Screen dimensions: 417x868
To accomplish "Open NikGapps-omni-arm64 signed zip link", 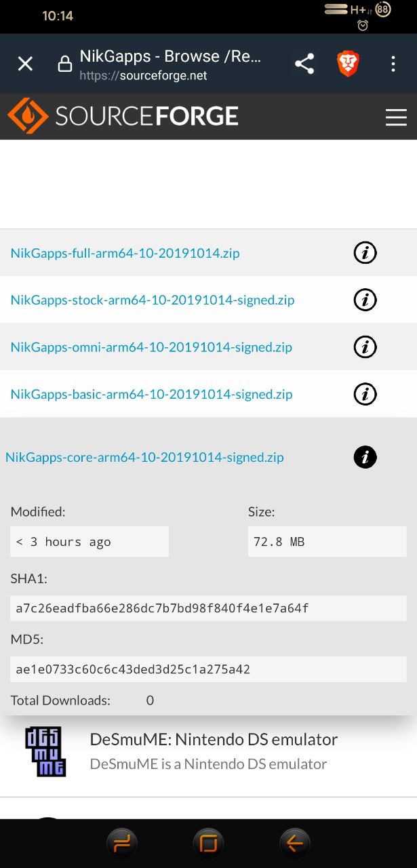I will [151, 347].
